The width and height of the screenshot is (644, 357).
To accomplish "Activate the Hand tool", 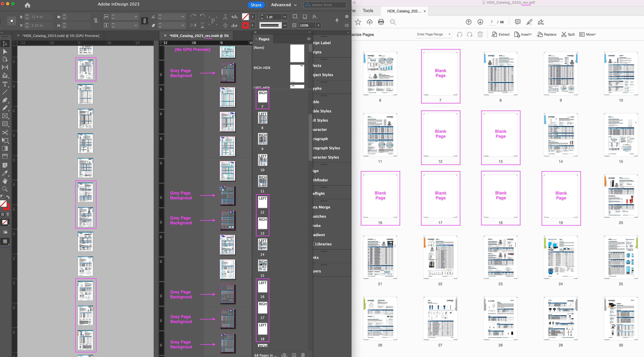I will click(x=5, y=181).
